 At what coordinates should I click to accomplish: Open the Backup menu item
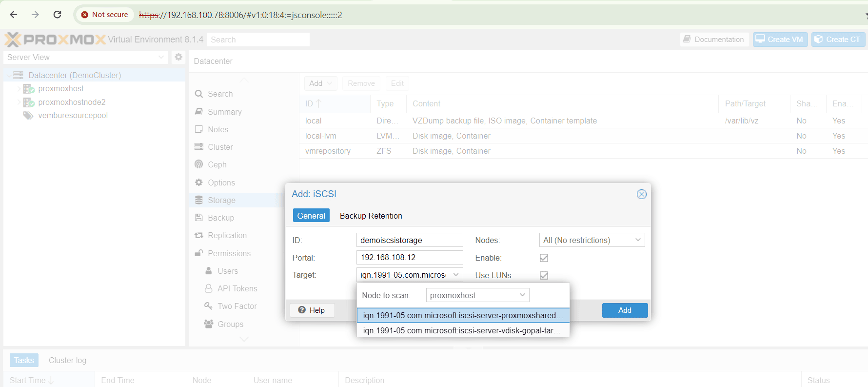click(220, 218)
